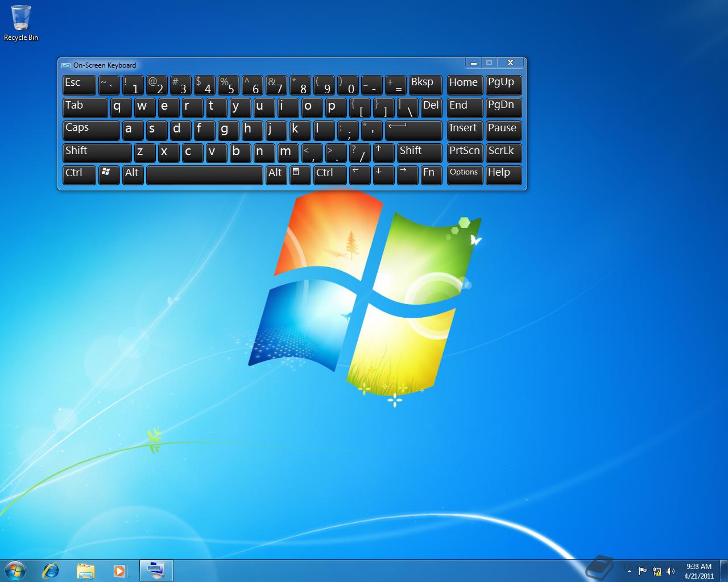Click the PgUp key
728x582 pixels.
point(503,85)
